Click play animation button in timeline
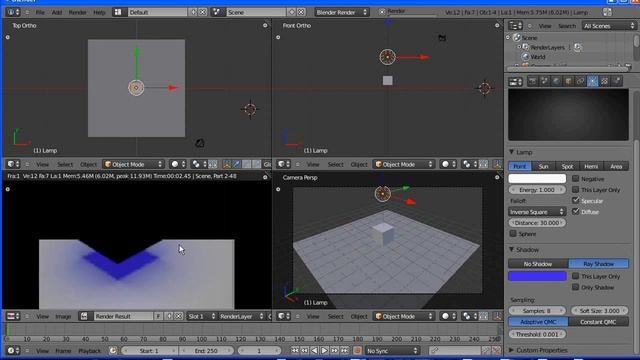640x360 pixels. click(x=324, y=351)
